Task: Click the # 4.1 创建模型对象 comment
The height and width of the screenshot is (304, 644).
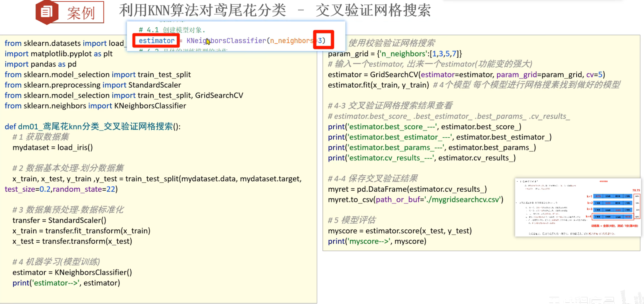Action: tap(172, 30)
